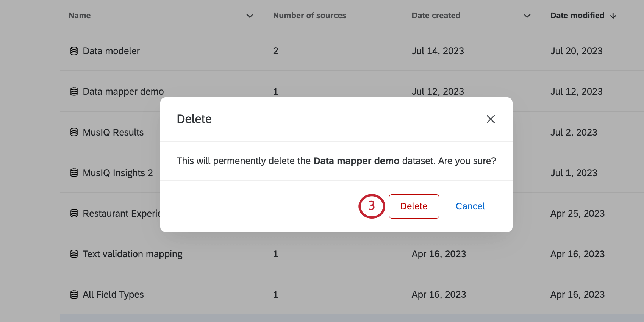This screenshot has height=322, width=644.
Task: Confirm deletion with the Delete button
Action: 414,206
